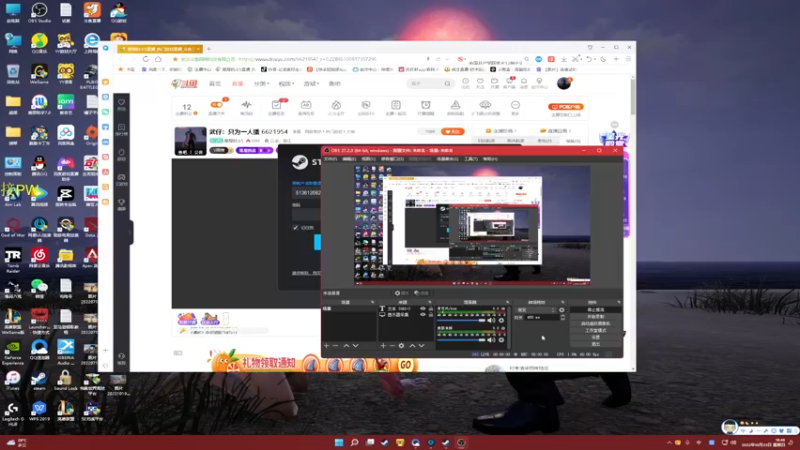Open the taskbar search magnifier icon
The image size is (800, 450).
coord(354,442)
